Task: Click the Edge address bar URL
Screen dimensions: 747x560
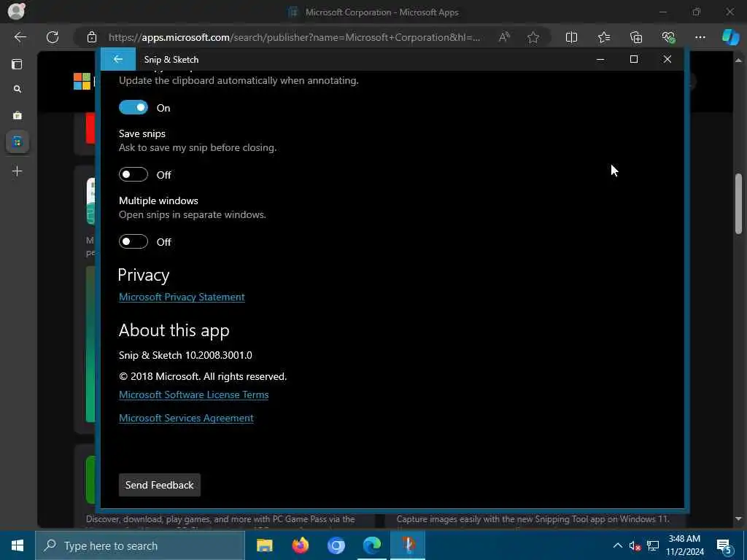Action: click(294, 37)
